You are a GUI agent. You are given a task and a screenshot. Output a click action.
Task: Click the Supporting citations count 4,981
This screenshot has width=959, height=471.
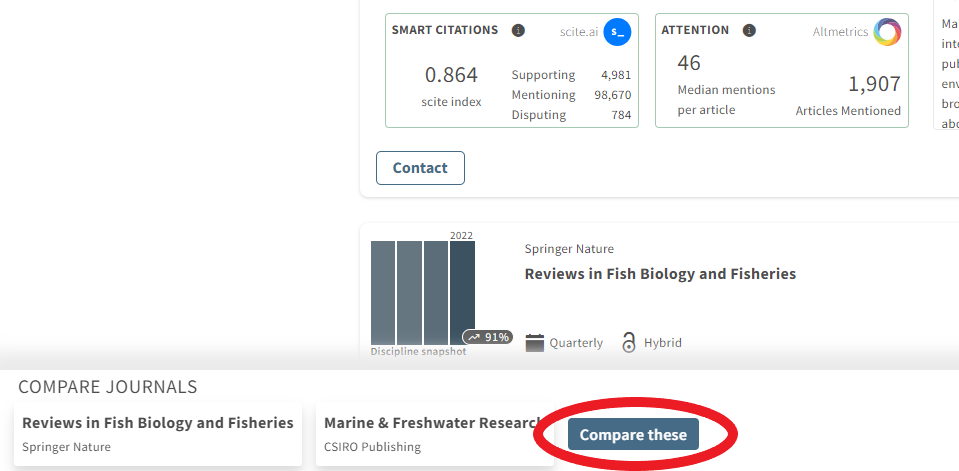(616, 75)
